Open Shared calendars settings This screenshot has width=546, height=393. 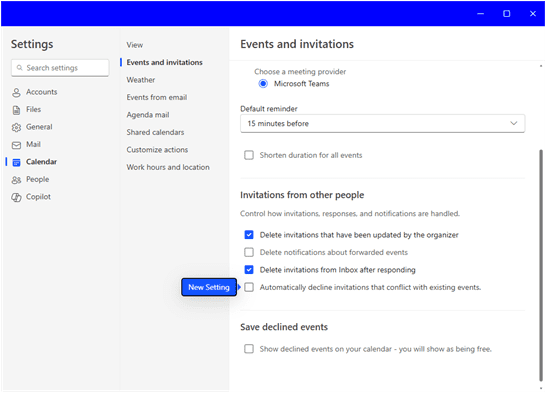(155, 132)
